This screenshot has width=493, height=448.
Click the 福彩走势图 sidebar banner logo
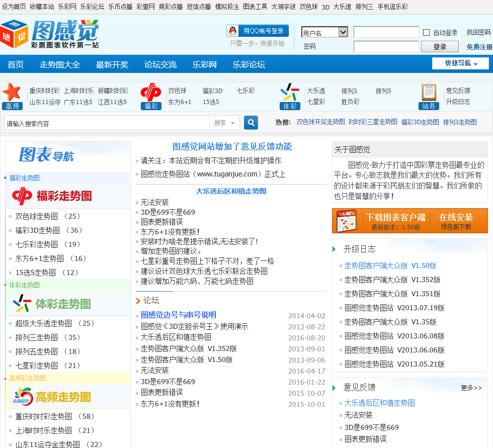pyautogui.click(x=52, y=196)
